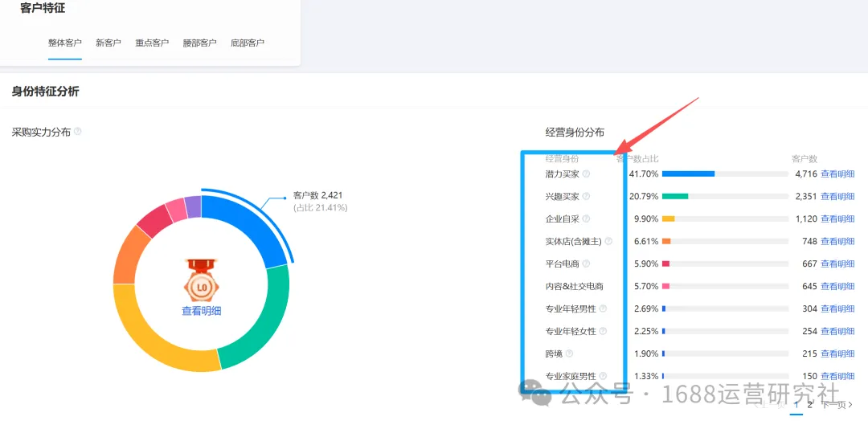Click the 下一页 pagination button
This screenshot has height=429, width=868.
click(x=837, y=405)
